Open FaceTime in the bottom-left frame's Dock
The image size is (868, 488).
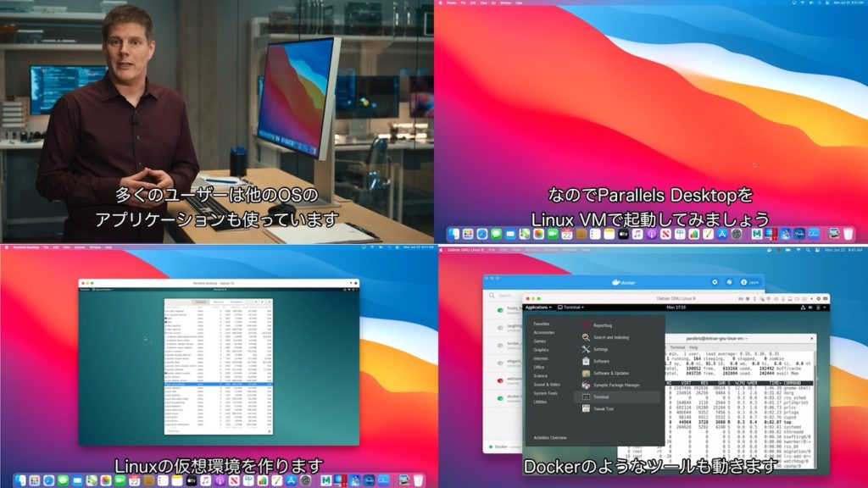point(120,481)
